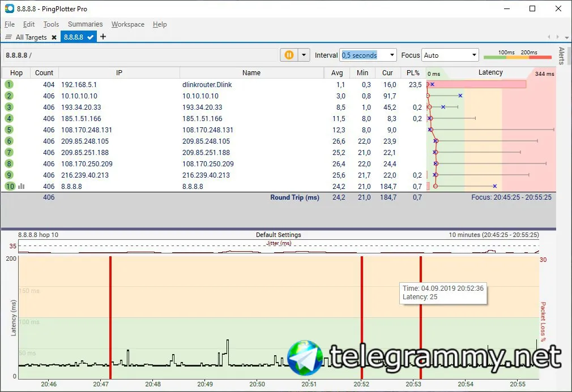Click the tab list dropdown arrow at far right
The image size is (572, 392).
(x=566, y=37)
